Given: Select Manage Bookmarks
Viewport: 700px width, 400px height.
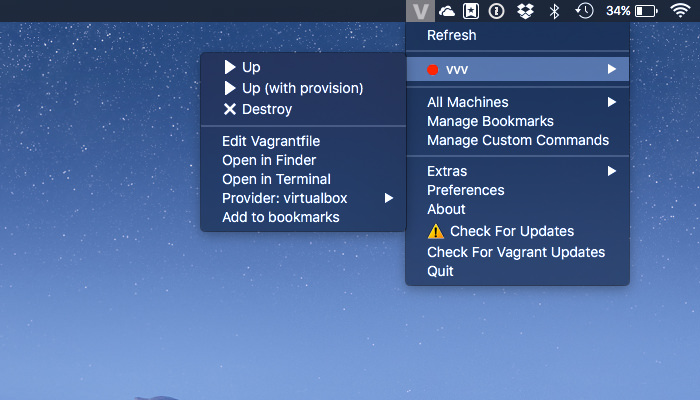Looking at the screenshot, I should click(x=518, y=121).
